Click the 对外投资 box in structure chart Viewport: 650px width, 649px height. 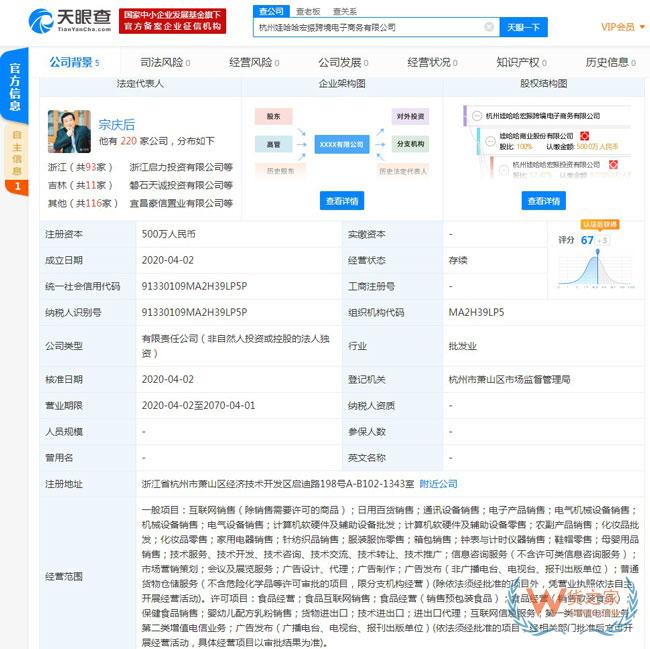410,116
